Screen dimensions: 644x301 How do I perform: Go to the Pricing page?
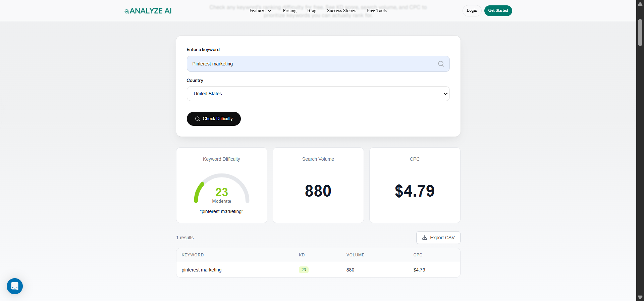[289, 11]
